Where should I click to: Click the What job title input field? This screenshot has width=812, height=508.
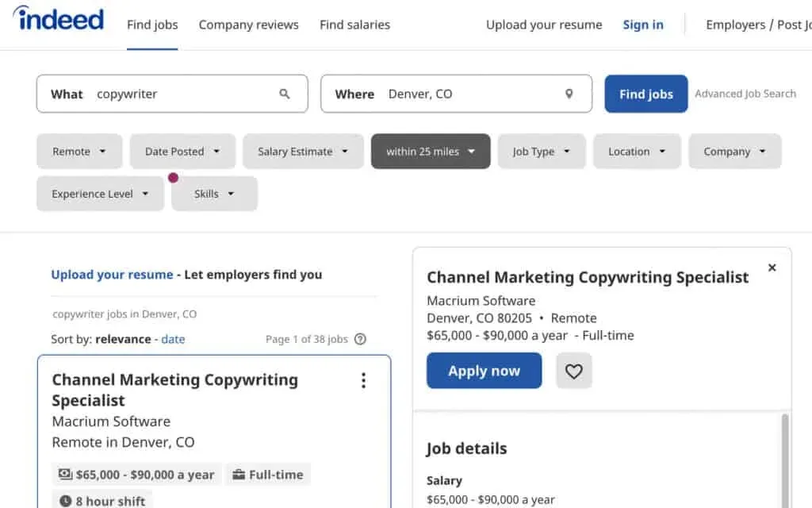coord(182,94)
